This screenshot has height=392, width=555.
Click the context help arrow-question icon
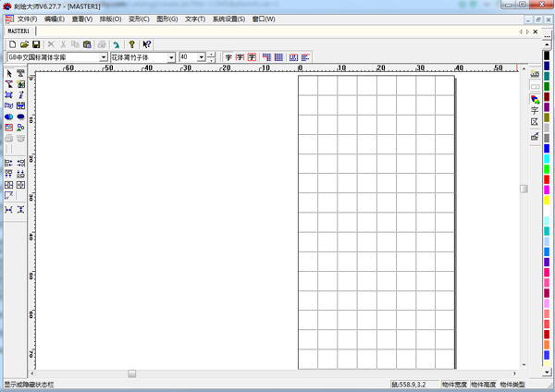tap(147, 44)
